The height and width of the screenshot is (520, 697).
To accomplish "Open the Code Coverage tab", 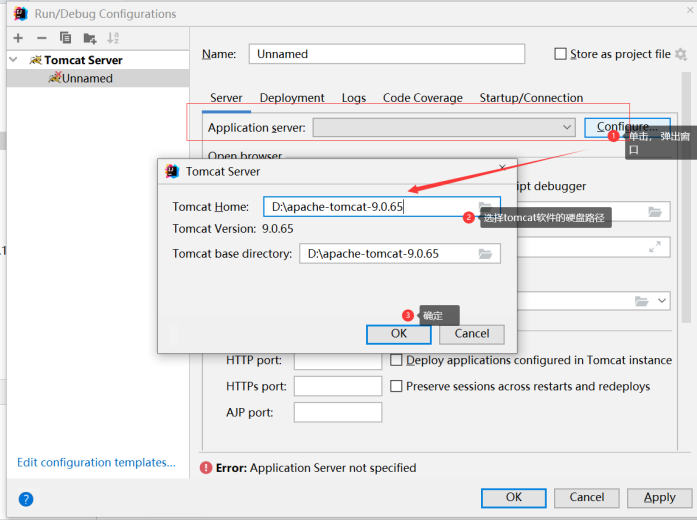I will (x=423, y=98).
